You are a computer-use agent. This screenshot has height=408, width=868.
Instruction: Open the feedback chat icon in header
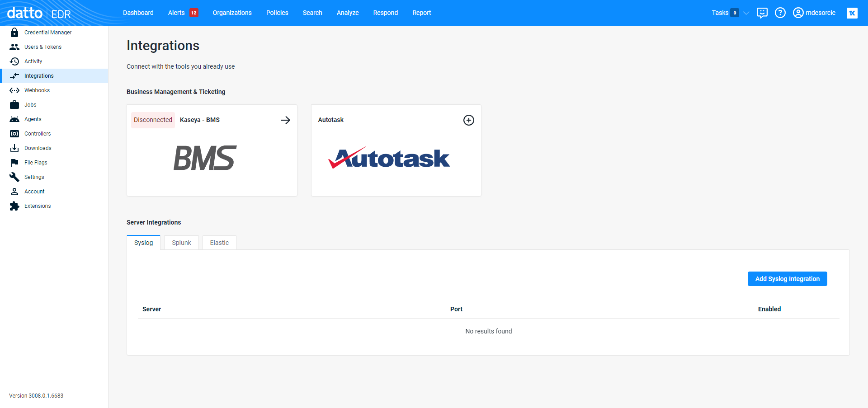click(x=762, y=13)
